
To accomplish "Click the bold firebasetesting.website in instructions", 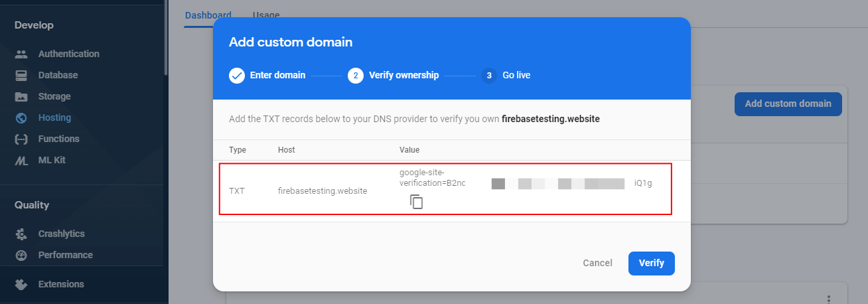I will coord(551,119).
